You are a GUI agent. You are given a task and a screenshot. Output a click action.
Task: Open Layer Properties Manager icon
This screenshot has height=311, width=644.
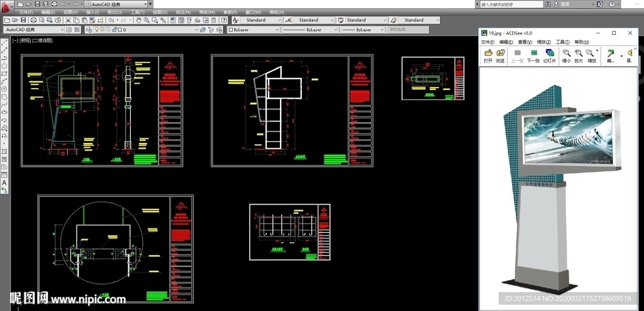89,30
